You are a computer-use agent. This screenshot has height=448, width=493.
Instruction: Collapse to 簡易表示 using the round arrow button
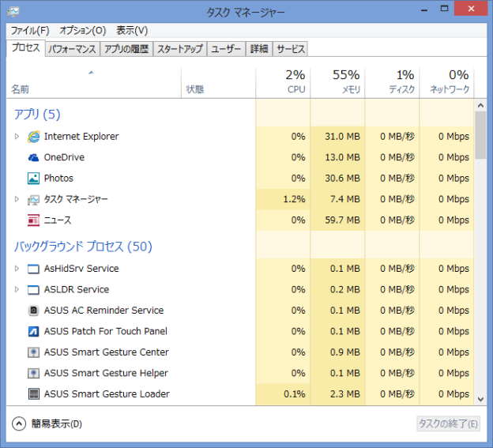19,424
